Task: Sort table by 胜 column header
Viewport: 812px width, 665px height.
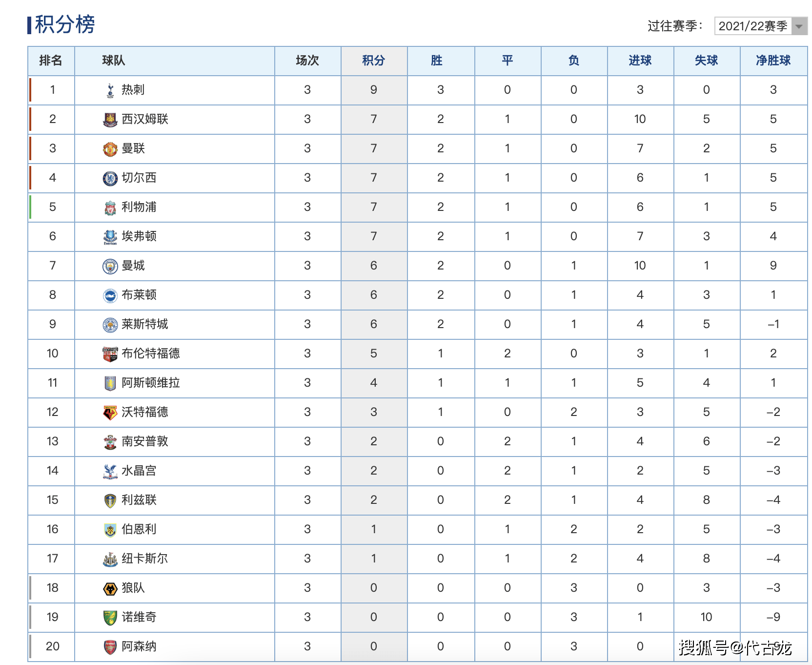Action: pyautogui.click(x=441, y=61)
